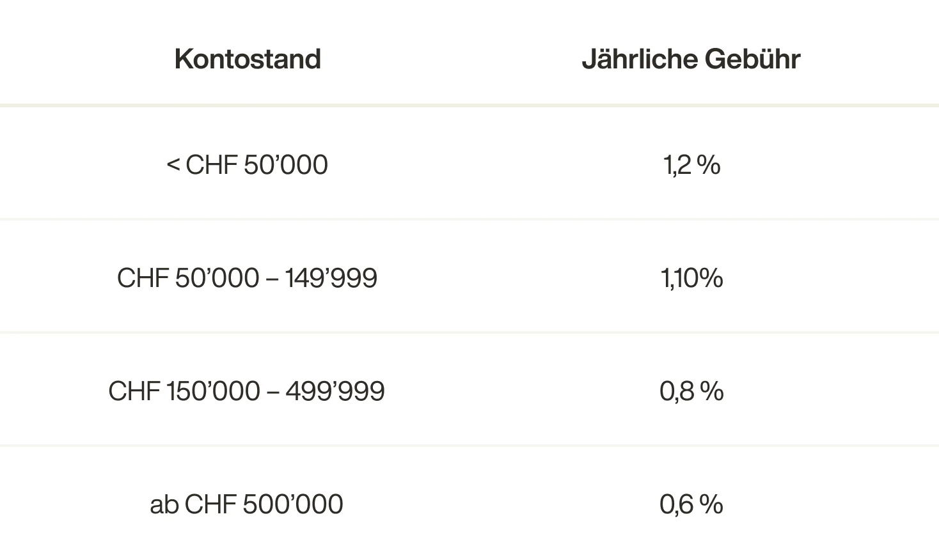Click the percent sign after 1,2
This screenshot has width=939, height=560.
(709, 165)
